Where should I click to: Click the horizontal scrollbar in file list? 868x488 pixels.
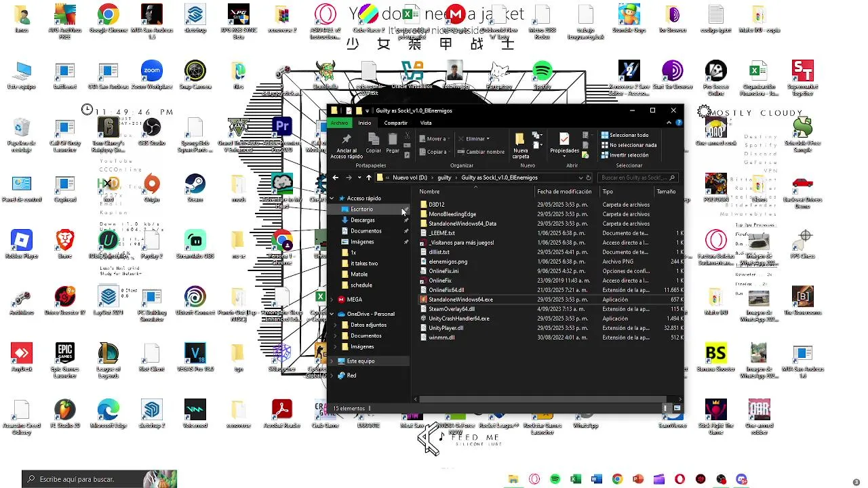pyautogui.click(x=542, y=399)
